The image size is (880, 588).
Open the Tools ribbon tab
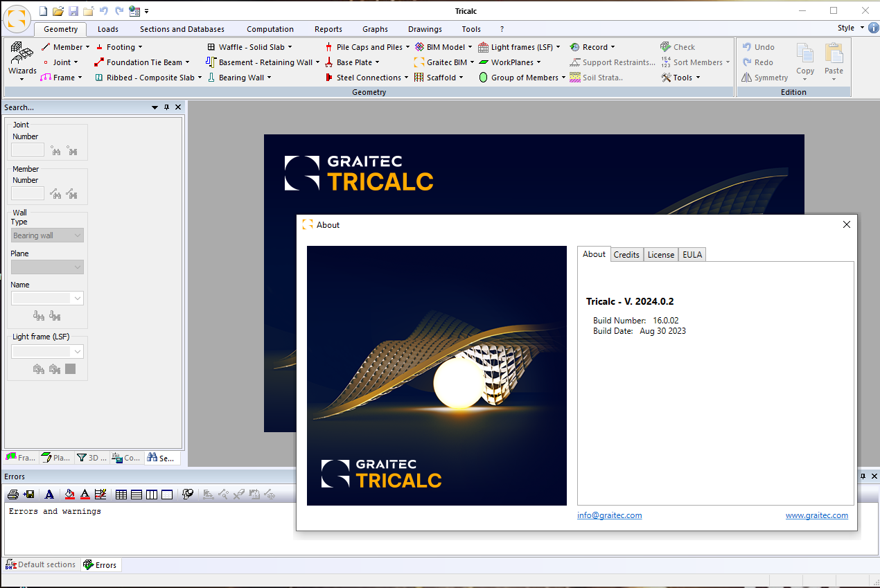(471, 29)
